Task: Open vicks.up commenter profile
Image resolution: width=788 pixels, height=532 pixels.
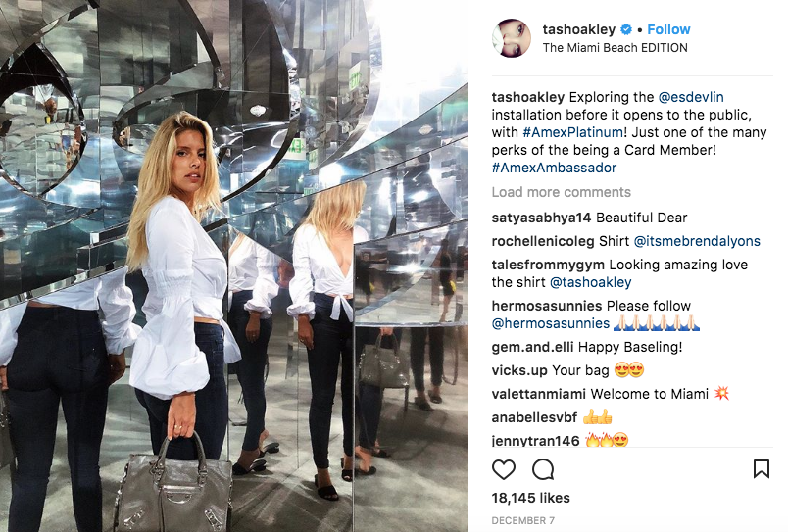Action: pyautogui.click(x=519, y=370)
